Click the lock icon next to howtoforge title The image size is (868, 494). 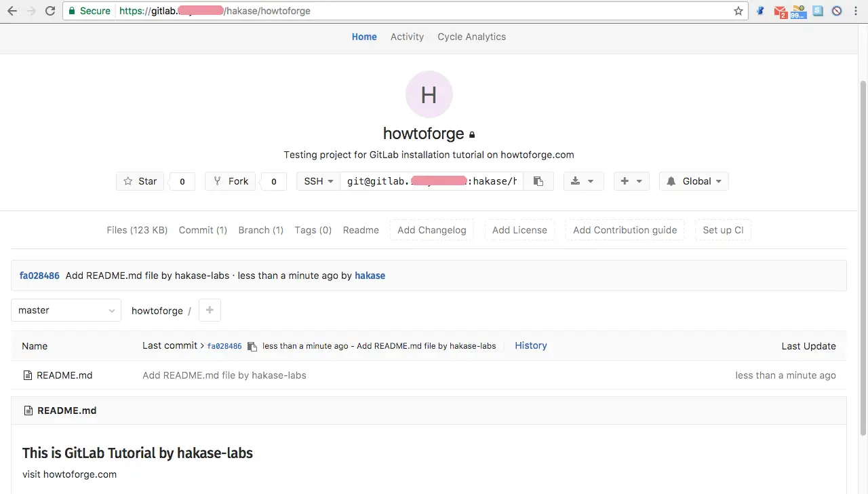pyautogui.click(x=472, y=134)
